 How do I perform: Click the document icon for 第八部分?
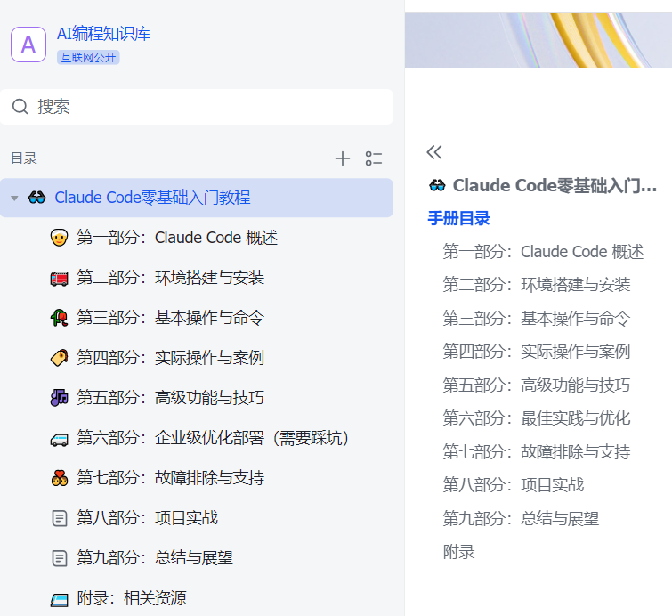[x=59, y=518]
